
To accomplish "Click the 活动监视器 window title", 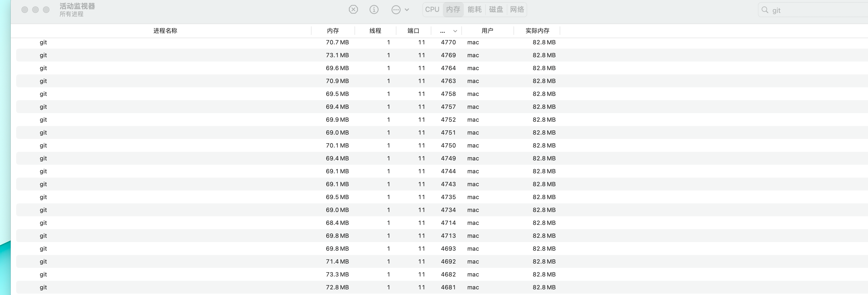I will [x=77, y=6].
